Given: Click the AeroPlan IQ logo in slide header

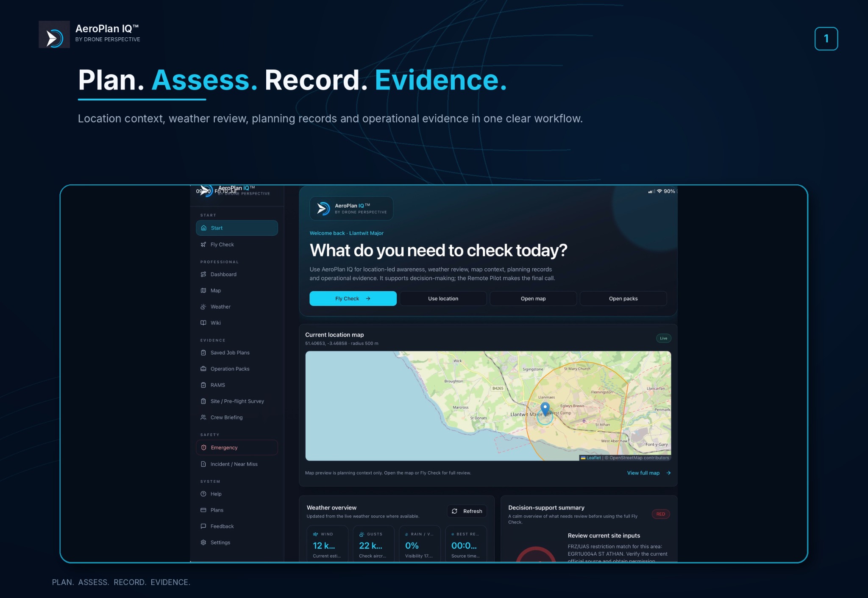Looking at the screenshot, I should (x=54, y=34).
